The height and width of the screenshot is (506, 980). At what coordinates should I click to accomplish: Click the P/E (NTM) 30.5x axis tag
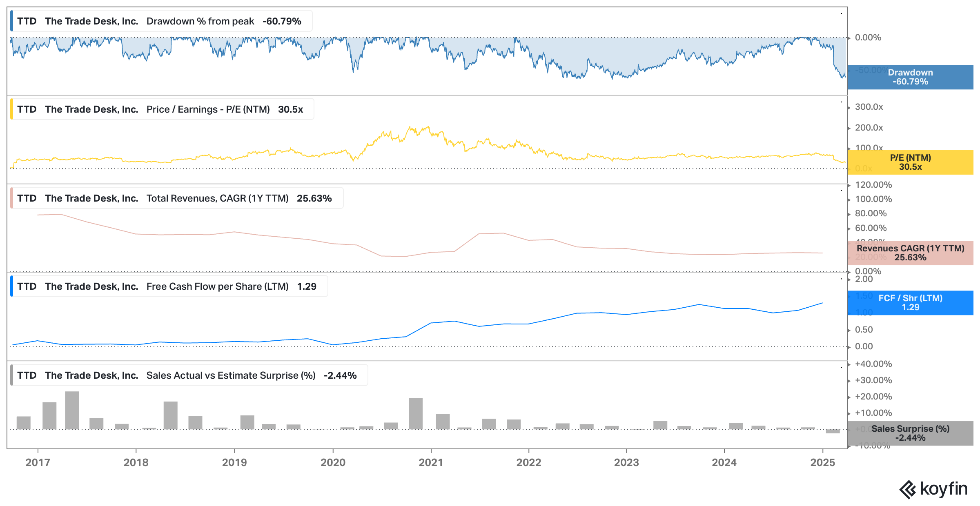point(911,162)
